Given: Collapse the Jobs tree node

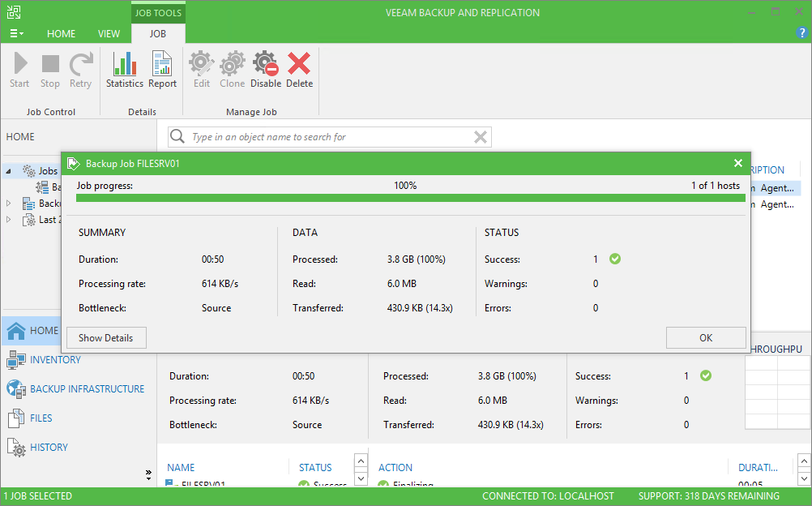Looking at the screenshot, I should 8,171.
